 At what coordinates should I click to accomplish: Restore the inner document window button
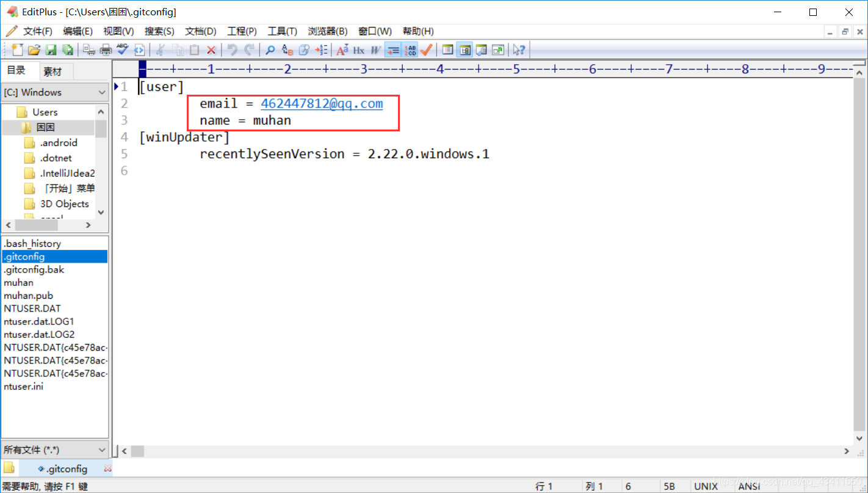coord(845,32)
